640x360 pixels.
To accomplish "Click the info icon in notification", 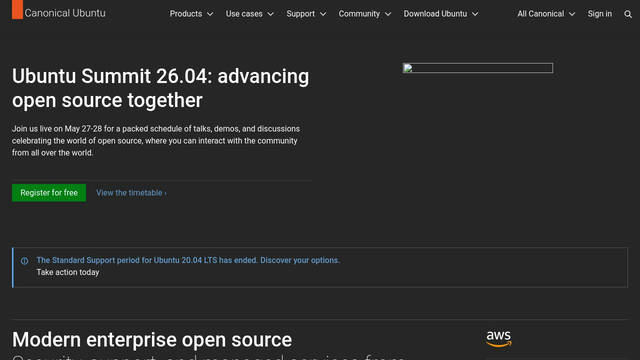I will tap(24, 261).
